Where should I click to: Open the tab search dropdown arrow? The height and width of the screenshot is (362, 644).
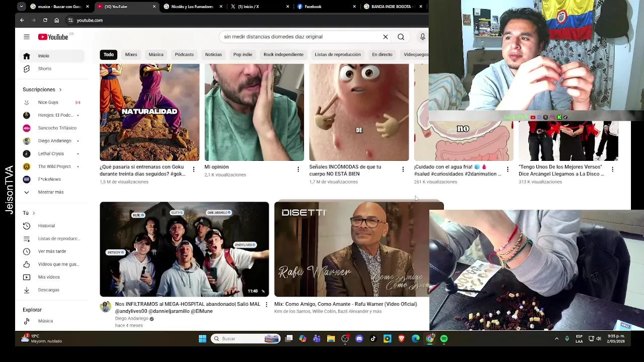[x=21, y=7]
